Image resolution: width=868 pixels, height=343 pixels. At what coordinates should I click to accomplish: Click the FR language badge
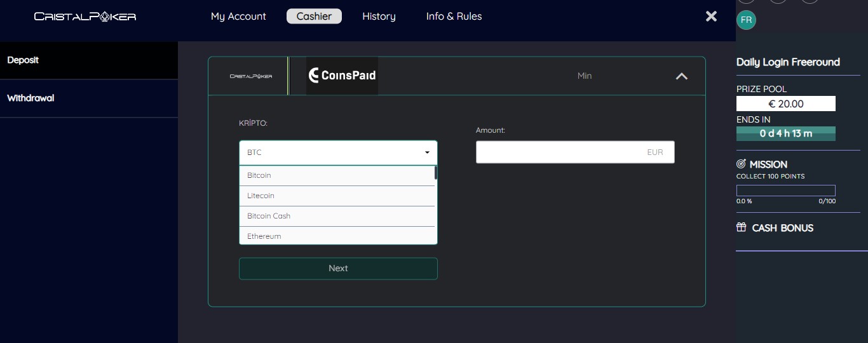[x=746, y=20]
